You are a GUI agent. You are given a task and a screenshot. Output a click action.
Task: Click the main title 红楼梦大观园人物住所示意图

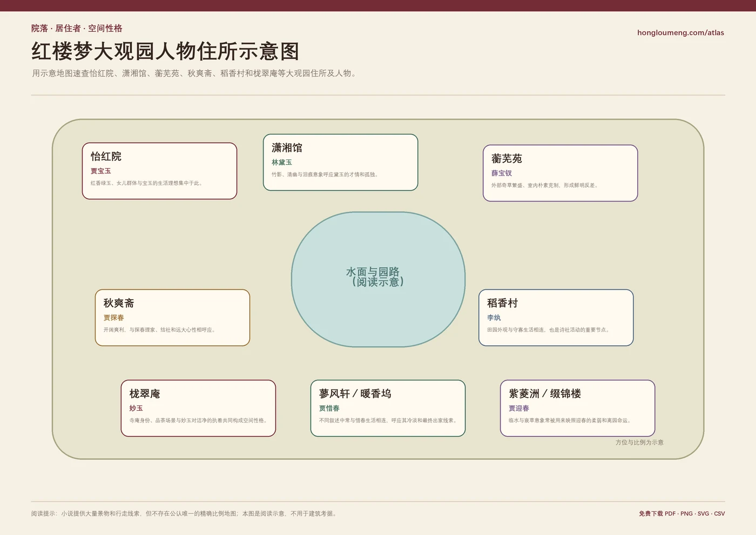(165, 51)
